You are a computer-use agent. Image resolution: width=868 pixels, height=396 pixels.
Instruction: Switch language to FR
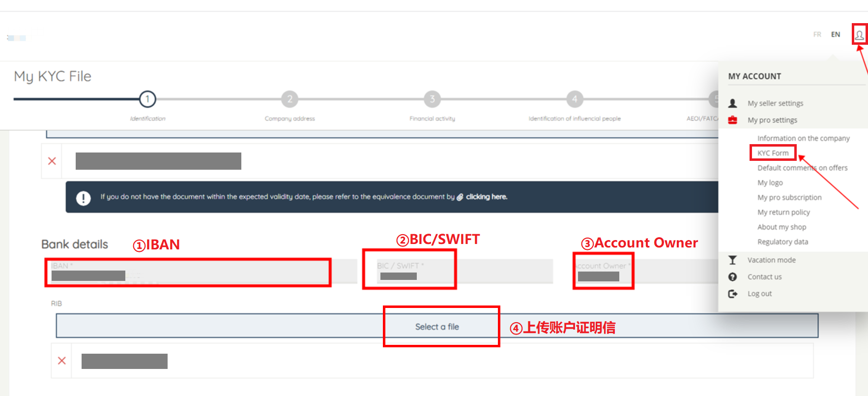[x=817, y=34]
